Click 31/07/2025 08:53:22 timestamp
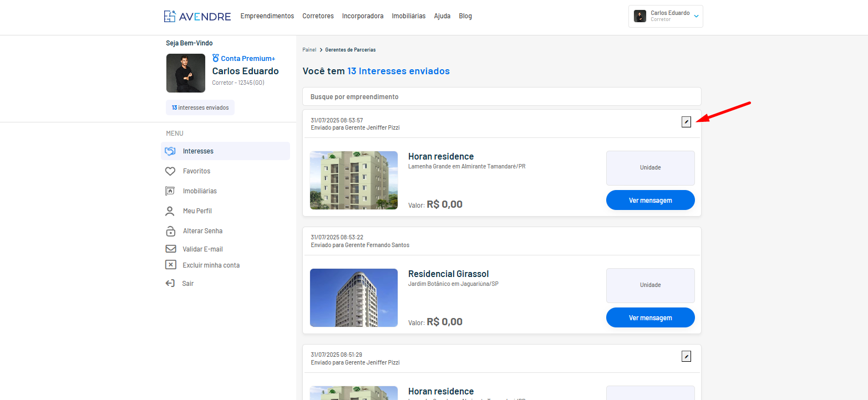This screenshot has width=868, height=400. coord(337,237)
